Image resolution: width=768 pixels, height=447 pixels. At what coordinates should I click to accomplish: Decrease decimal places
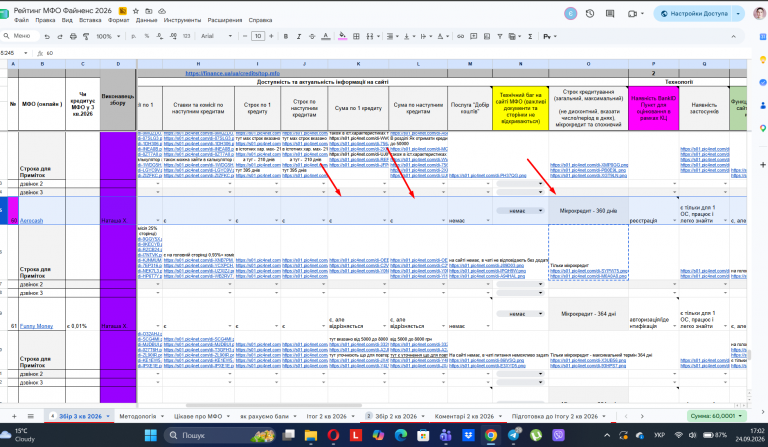pos(160,36)
